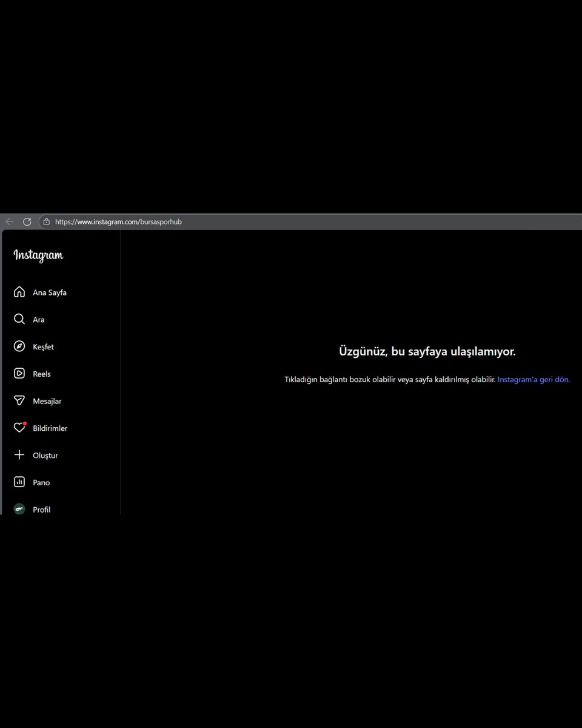The image size is (582, 728).
Task: Open the Ana Sayfa menu item
Action: [x=50, y=292]
